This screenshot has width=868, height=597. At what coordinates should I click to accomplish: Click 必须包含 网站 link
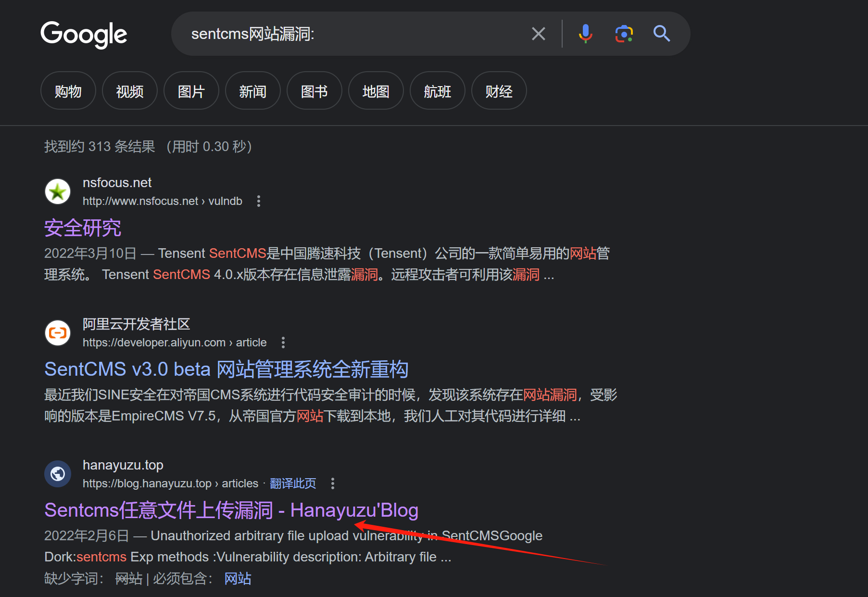238,578
